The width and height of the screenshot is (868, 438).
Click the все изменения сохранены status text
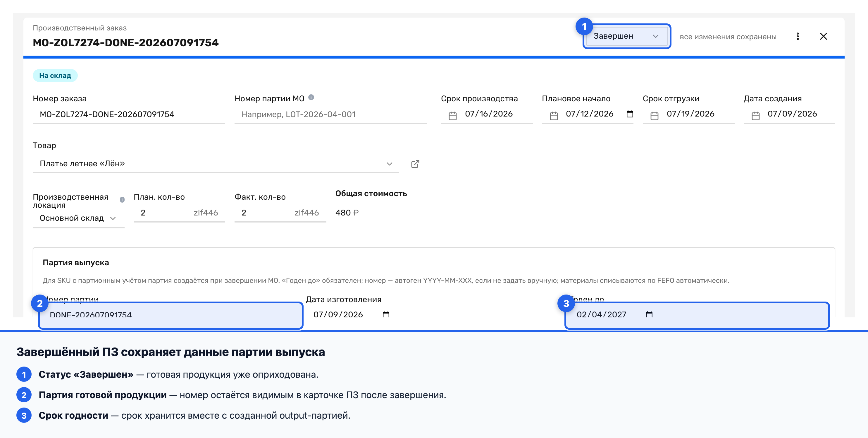point(728,37)
